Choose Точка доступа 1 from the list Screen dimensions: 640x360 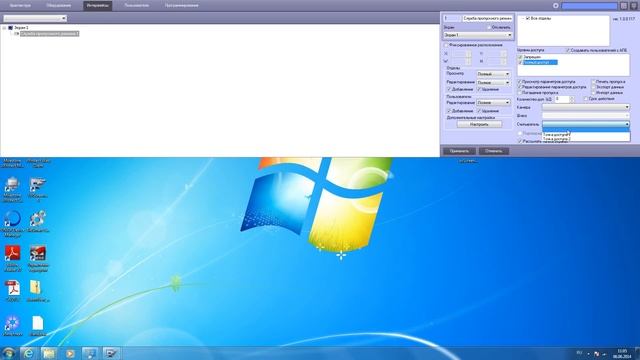coord(586,134)
